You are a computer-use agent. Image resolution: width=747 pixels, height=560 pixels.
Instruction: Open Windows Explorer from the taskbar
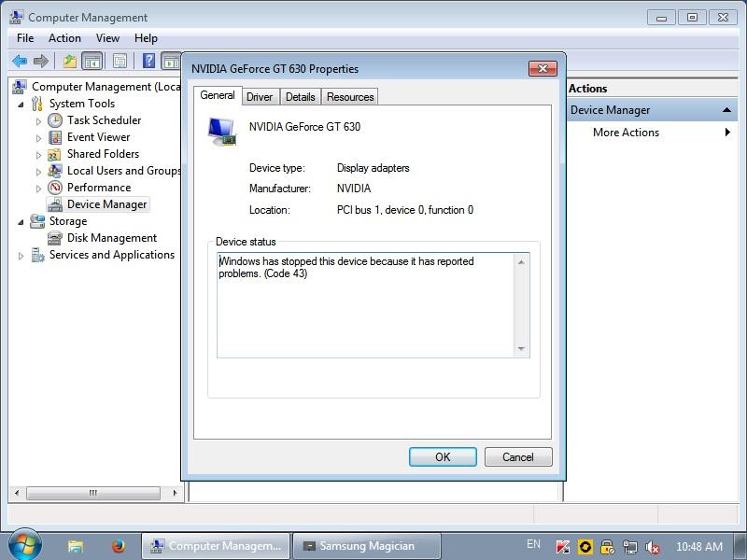coord(76,546)
